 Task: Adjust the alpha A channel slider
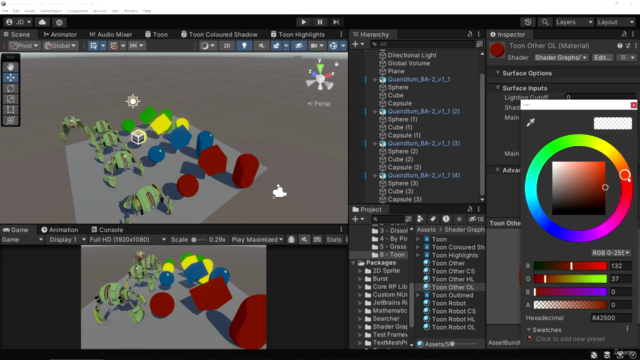(x=570, y=304)
